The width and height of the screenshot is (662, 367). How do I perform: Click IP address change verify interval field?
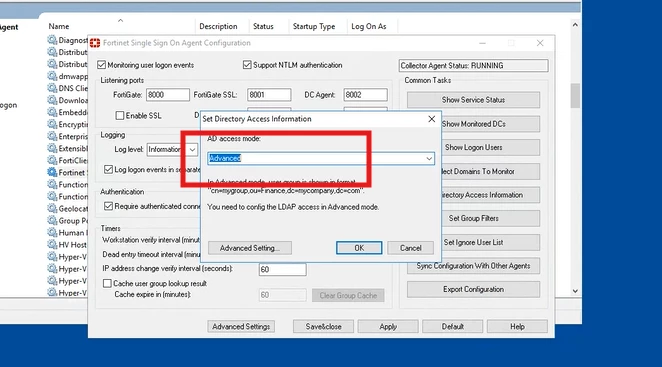coord(282,269)
